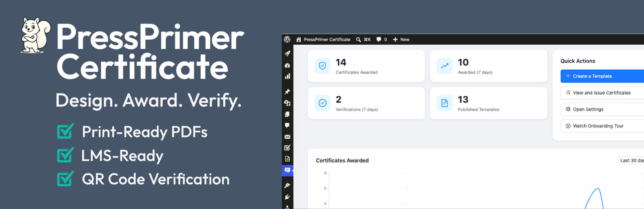Click the 2 Verifications (7 days) value
The width and height of the screenshot is (644, 209).
pyautogui.click(x=338, y=99)
